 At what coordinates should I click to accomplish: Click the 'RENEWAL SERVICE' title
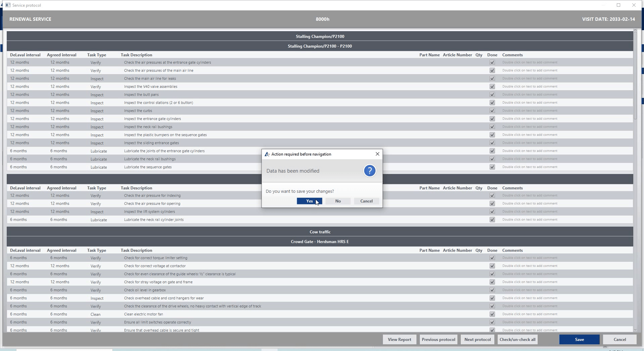30,19
